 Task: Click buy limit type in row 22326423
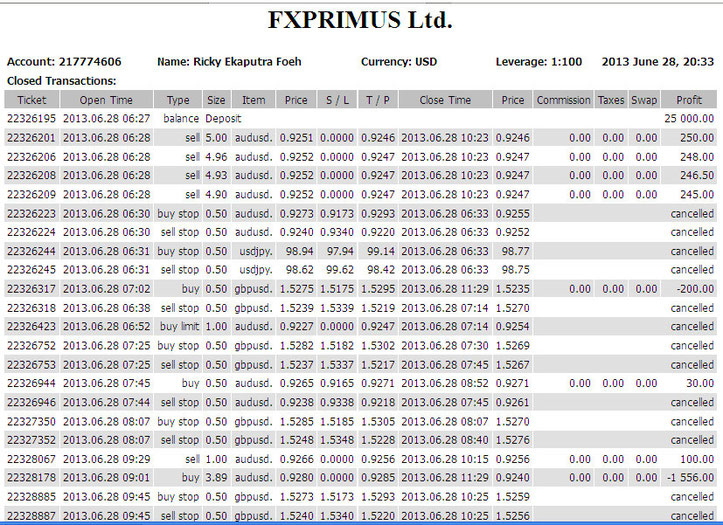tap(179, 326)
